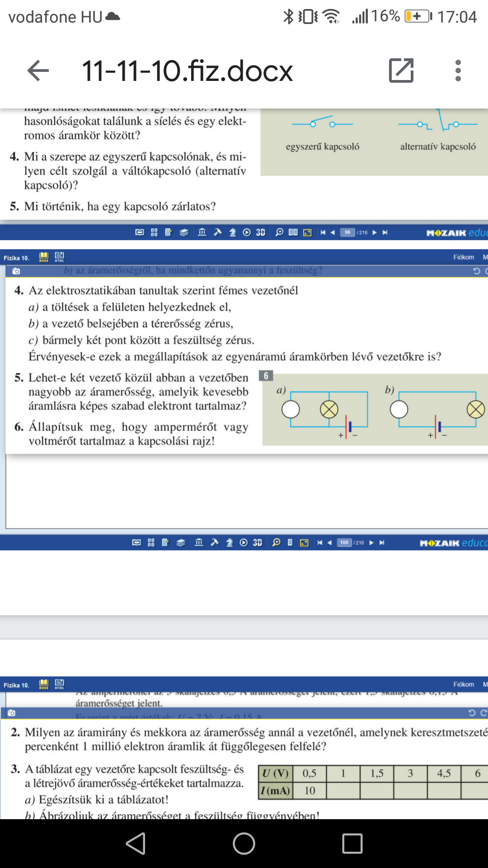This screenshot has height=868, width=488.
Task: Tap the Android recent apps square button
Action: pos(352,844)
